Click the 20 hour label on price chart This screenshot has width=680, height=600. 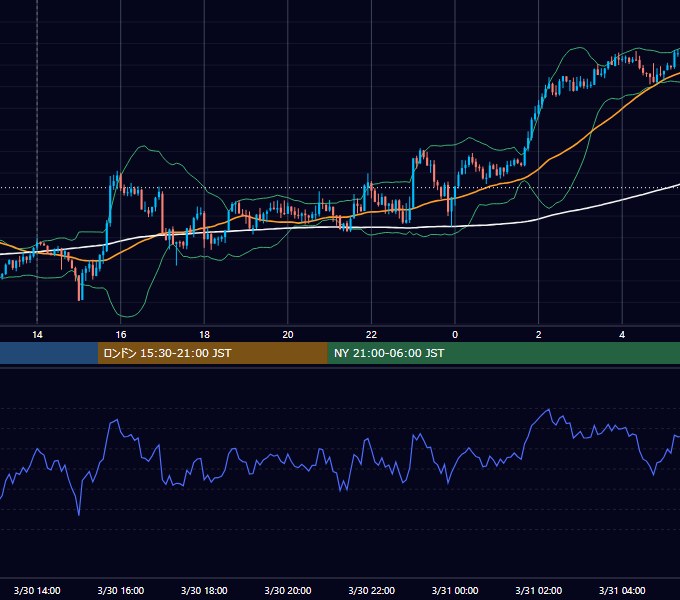click(x=288, y=335)
